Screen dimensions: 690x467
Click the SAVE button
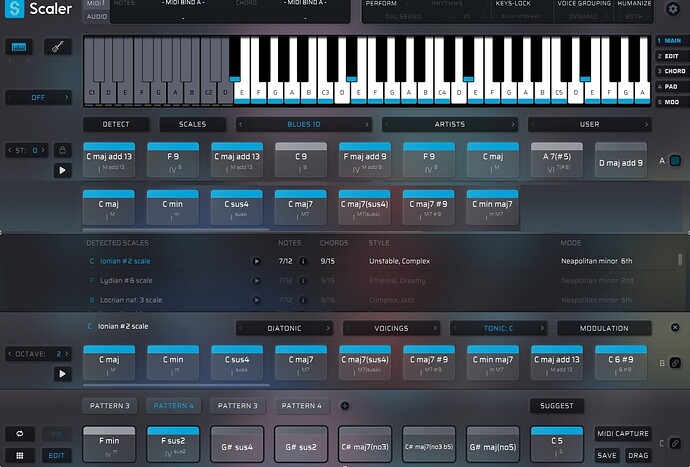pos(607,456)
